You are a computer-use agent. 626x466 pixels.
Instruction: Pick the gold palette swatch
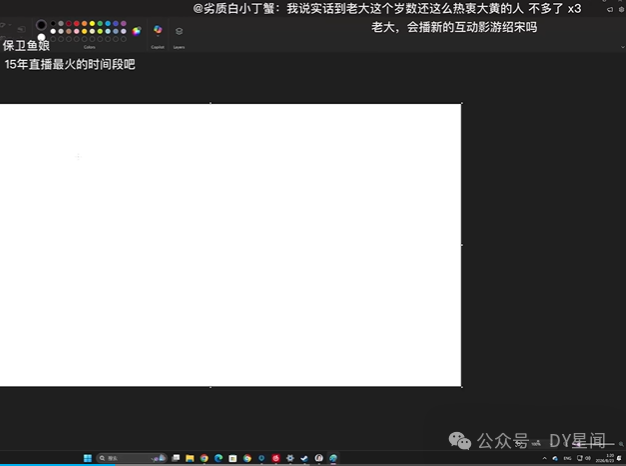84,31
